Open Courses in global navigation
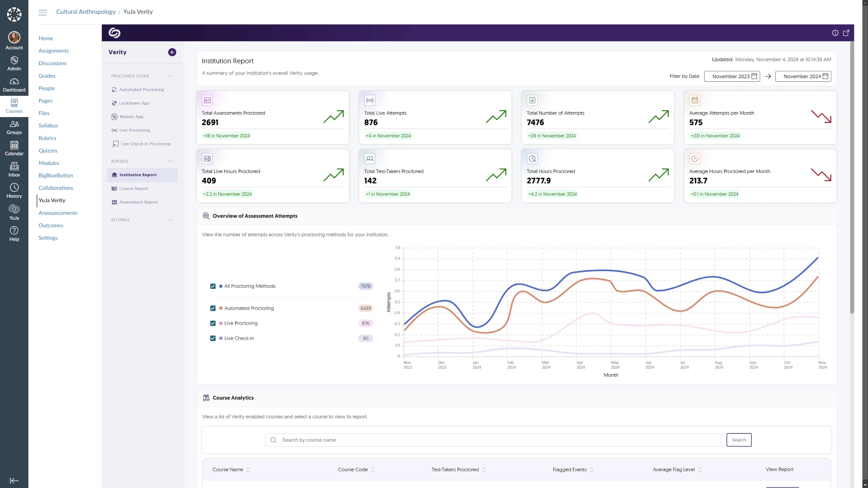The width and height of the screenshot is (868, 488). tap(14, 106)
